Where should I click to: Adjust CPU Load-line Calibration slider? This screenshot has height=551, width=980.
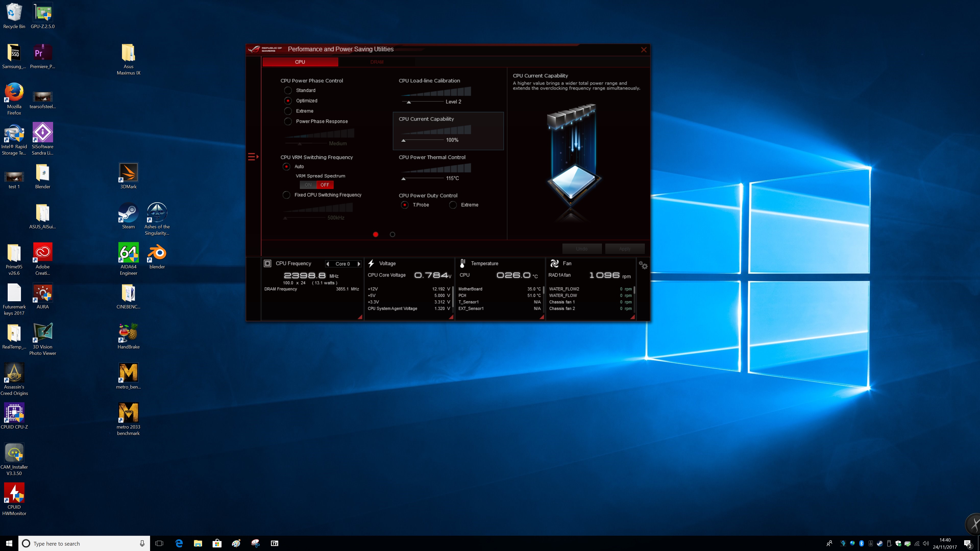click(x=409, y=102)
